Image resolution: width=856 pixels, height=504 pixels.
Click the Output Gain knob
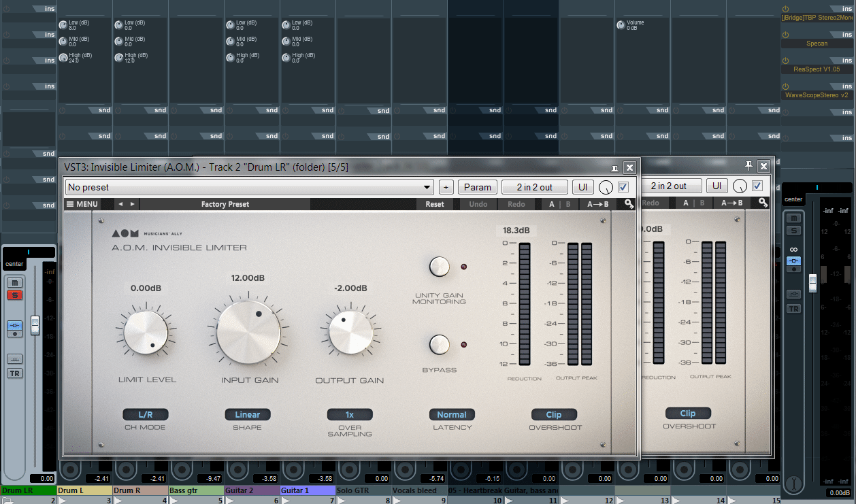350,333
